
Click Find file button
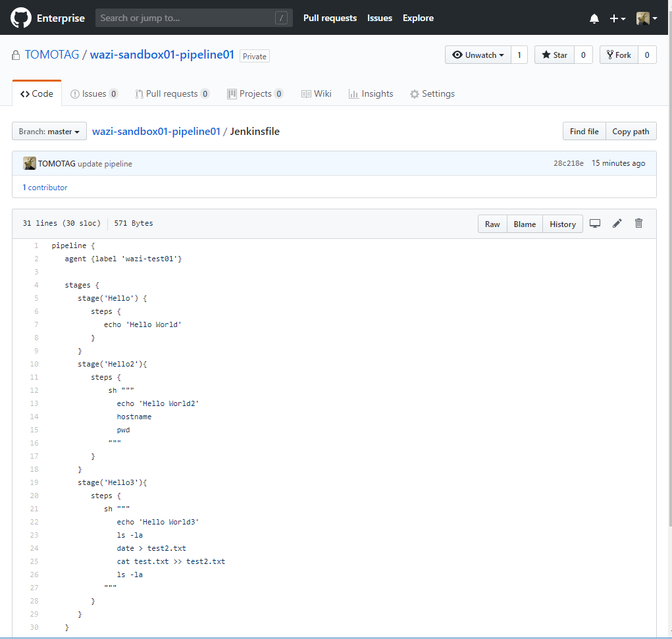[584, 131]
